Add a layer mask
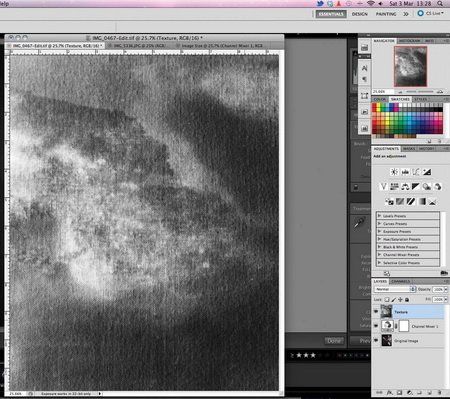The width and height of the screenshot is (450, 399). [399, 393]
